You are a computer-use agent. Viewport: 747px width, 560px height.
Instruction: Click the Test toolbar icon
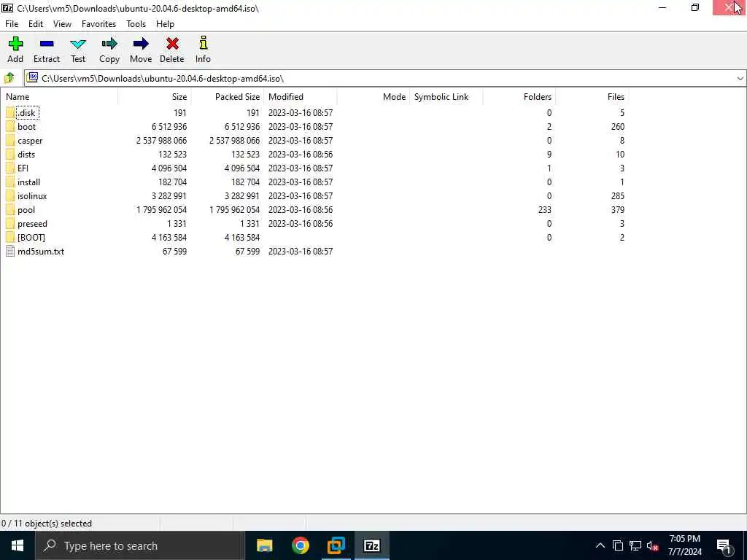[x=78, y=44]
